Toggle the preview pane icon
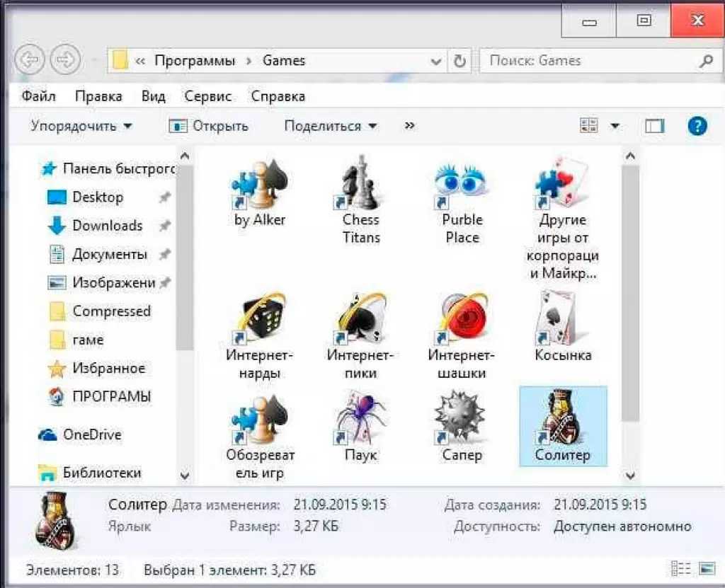The height and width of the screenshot is (588, 725). coord(654,126)
